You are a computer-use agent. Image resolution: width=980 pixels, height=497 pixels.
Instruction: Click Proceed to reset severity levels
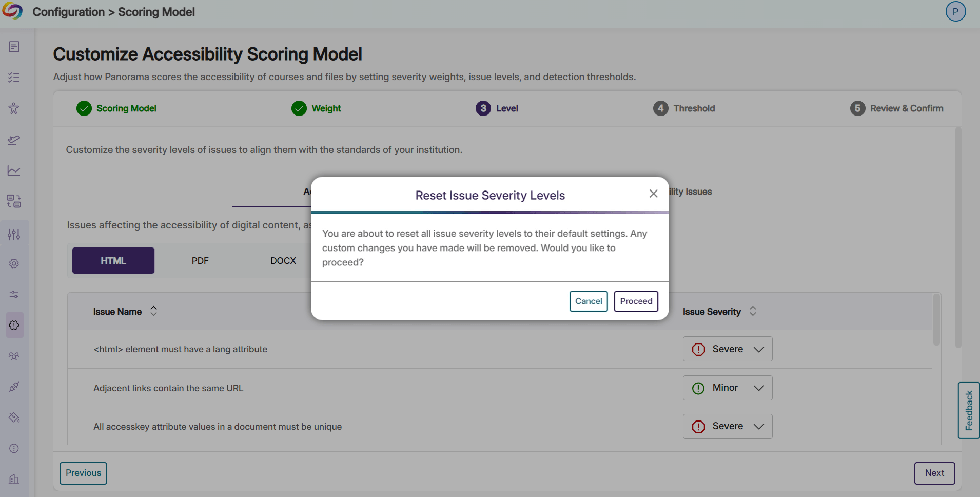(636, 301)
